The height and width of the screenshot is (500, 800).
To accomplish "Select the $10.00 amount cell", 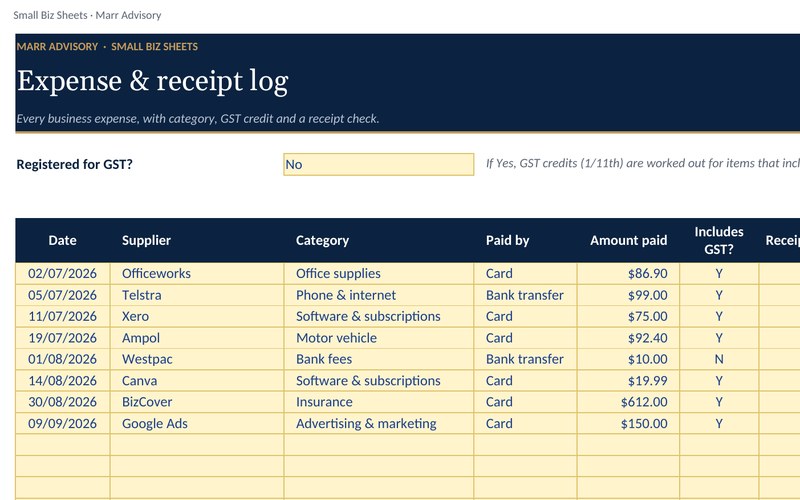I will click(x=629, y=359).
